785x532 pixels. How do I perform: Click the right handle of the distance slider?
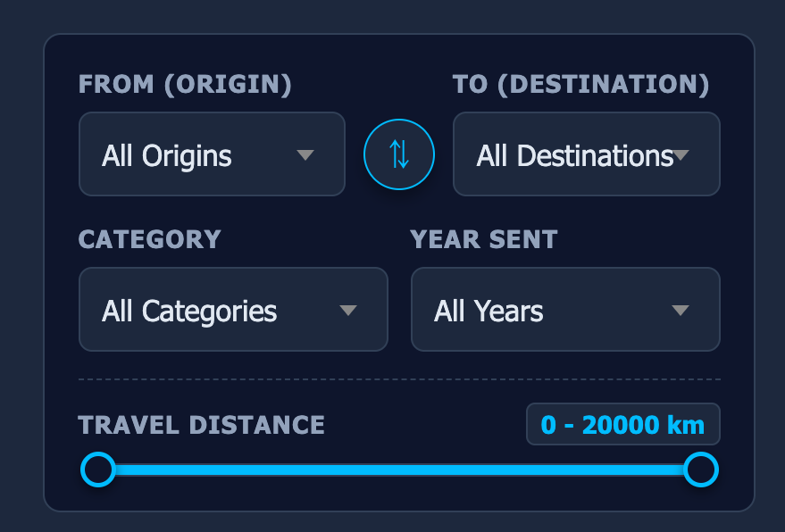coord(703,469)
